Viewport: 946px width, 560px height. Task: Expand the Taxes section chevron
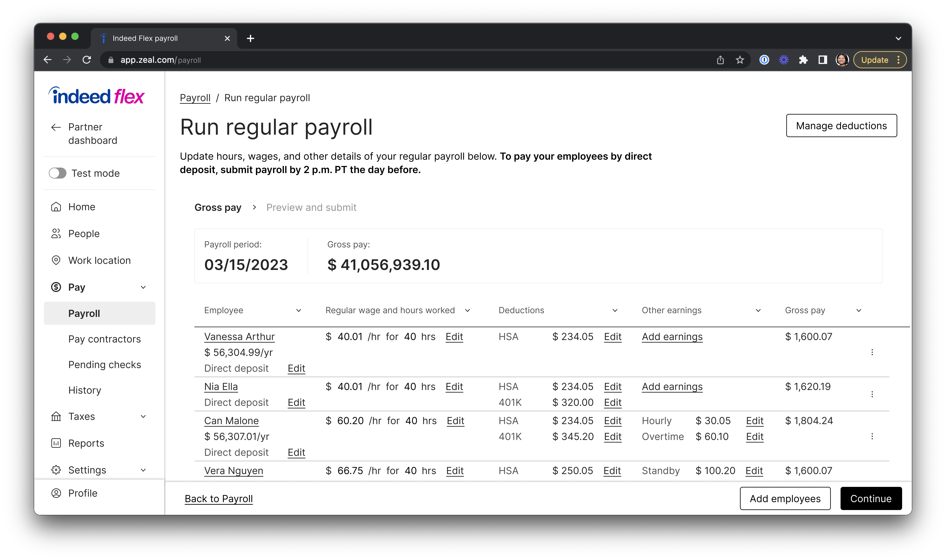tap(143, 417)
